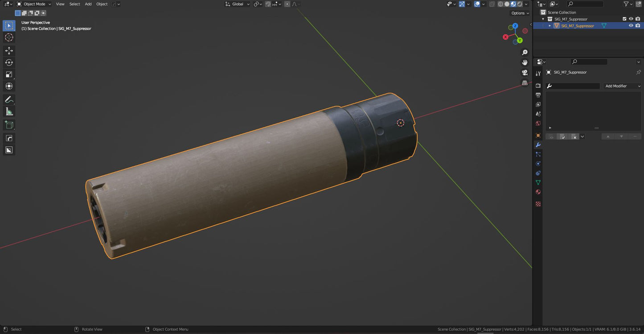Open the Object Mode dropdown
Viewport: 644px width, 334px height.
(x=34, y=4)
